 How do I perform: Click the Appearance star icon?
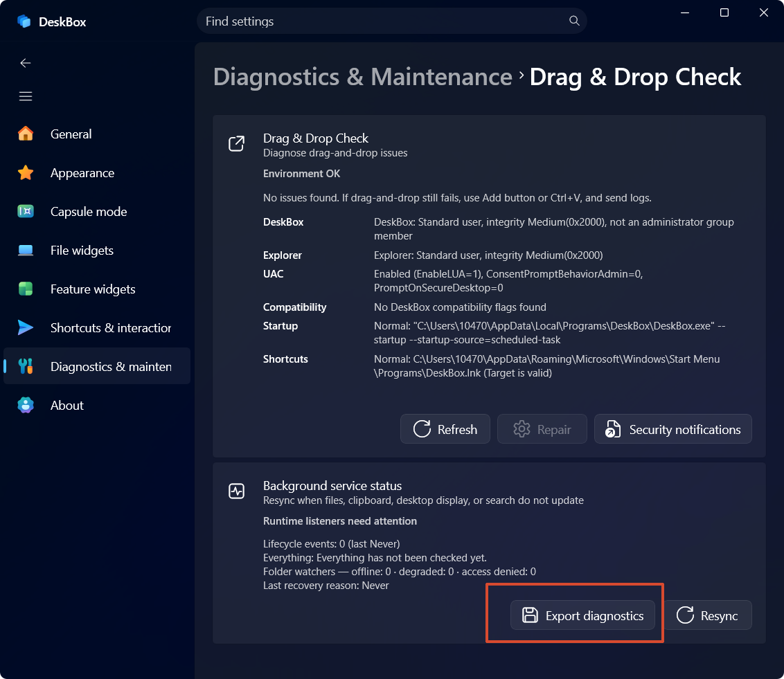(x=26, y=173)
